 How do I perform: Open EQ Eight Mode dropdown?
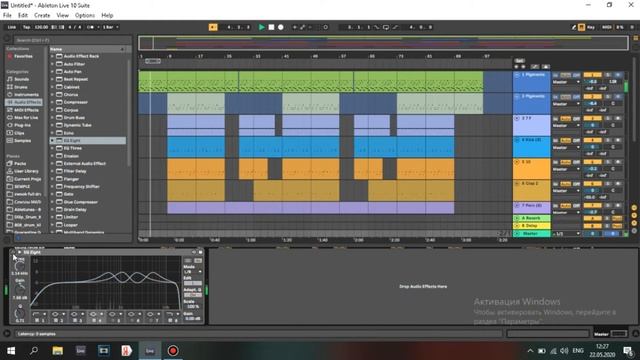click(x=193, y=272)
